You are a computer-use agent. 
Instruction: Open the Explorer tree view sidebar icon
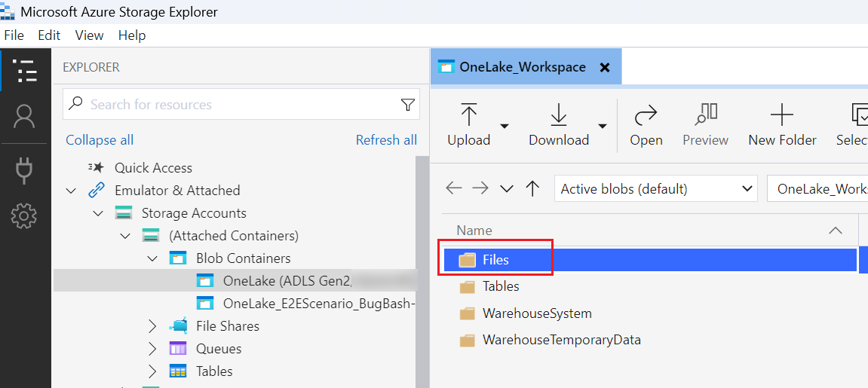tap(25, 70)
